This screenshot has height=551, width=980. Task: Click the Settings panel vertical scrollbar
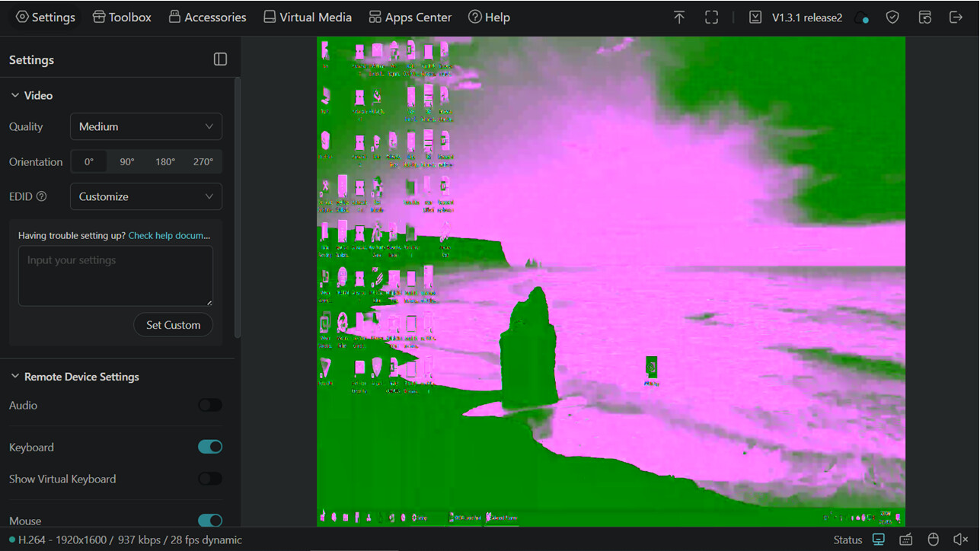pos(238,207)
